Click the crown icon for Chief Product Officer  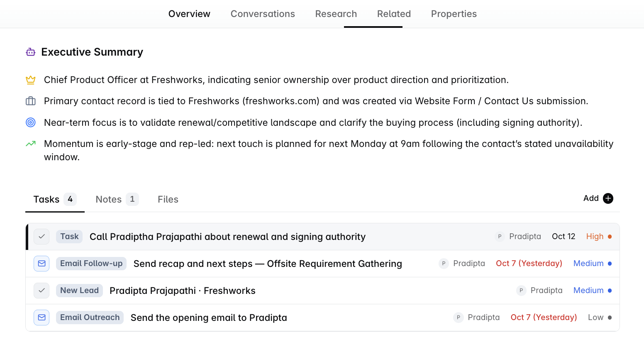tap(31, 80)
